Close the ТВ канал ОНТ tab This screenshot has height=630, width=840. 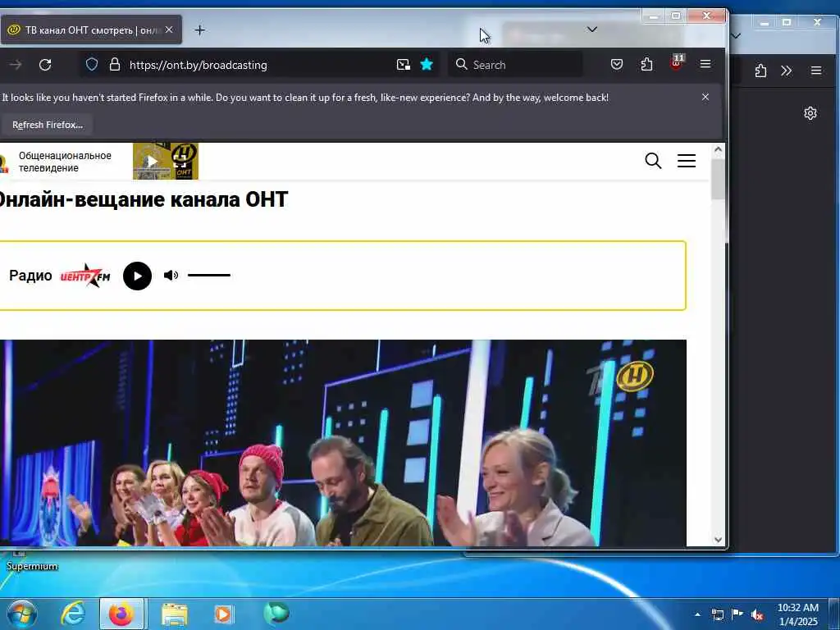coord(169,30)
